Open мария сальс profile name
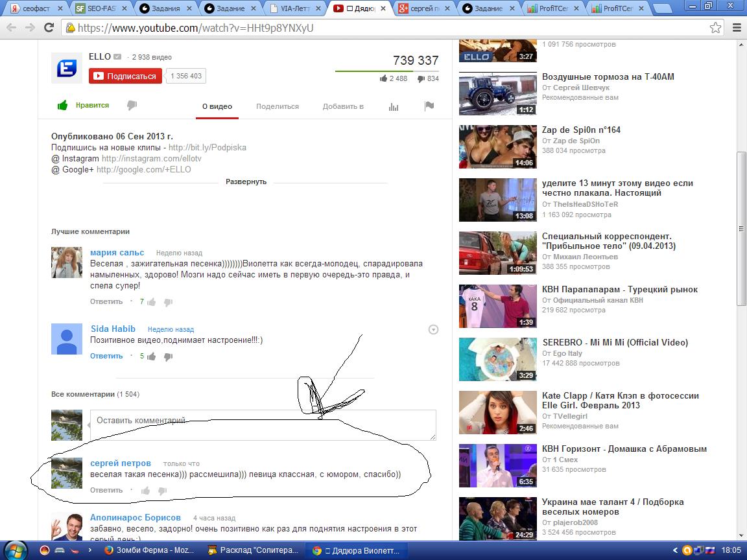The height and width of the screenshot is (560, 747). (x=117, y=252)
